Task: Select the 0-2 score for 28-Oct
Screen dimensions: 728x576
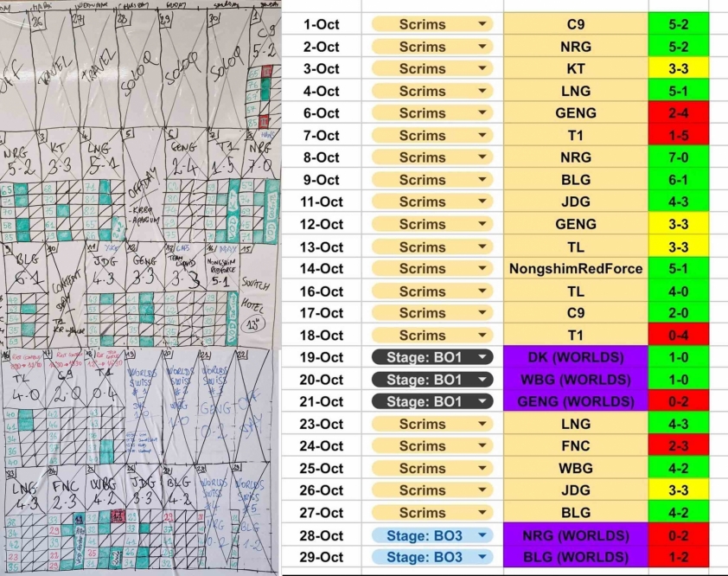Action: point(679,535)
